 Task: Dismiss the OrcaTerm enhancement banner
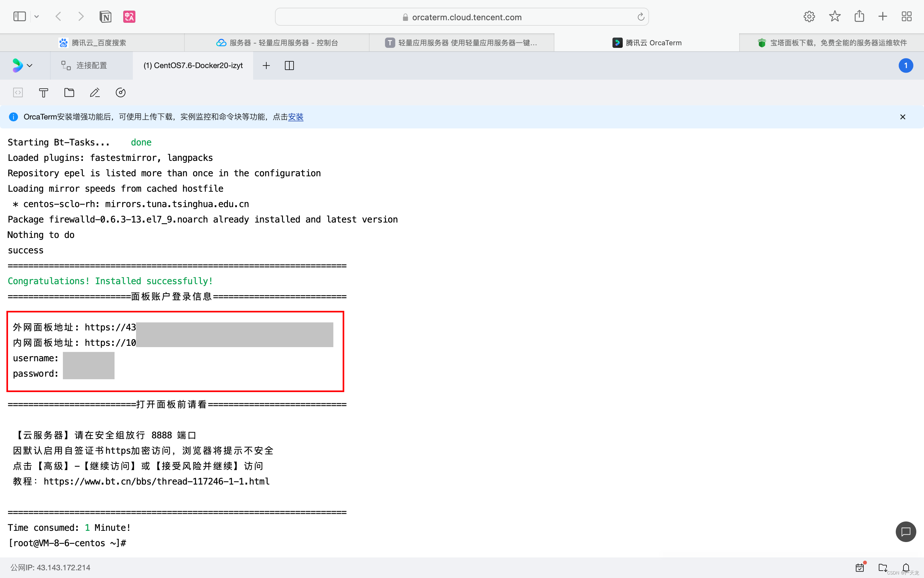tap(903, 117)
